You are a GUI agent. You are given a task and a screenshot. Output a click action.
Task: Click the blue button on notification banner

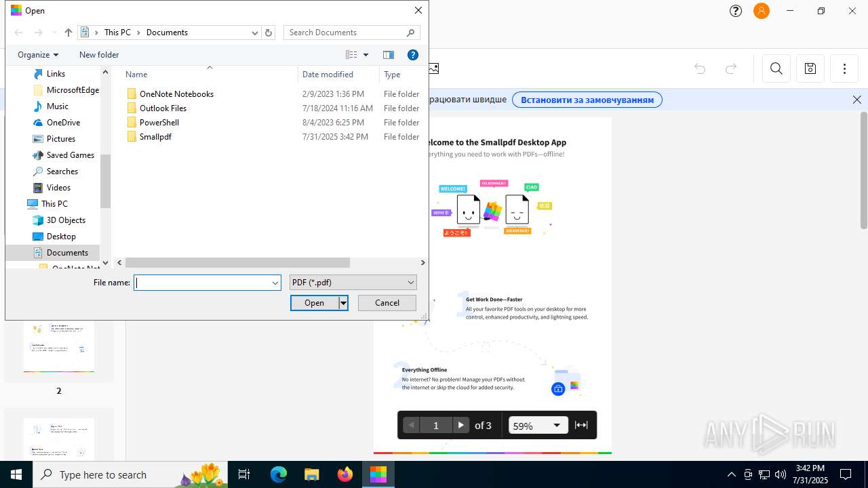pyautogui.click(x=587, y=100)
